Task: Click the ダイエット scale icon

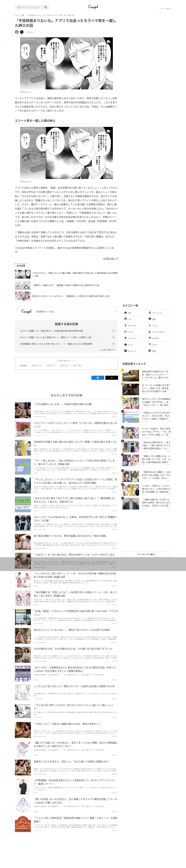Action: [x=126, y=351]
